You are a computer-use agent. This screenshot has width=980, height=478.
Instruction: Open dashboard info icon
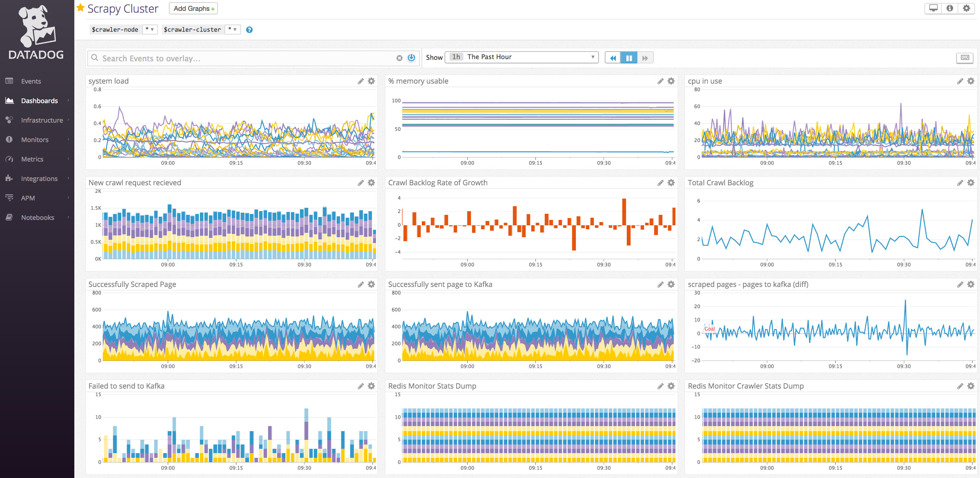[x=950, y=8]
